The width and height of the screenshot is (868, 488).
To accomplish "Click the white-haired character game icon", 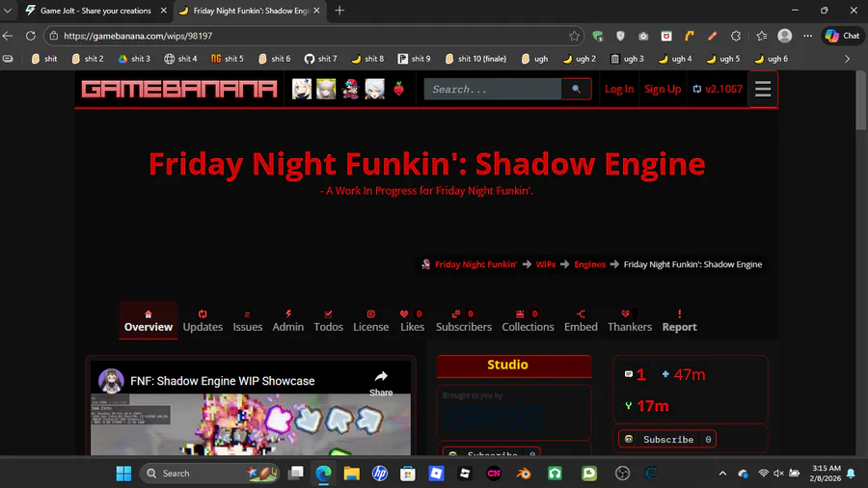I will 375,89.
